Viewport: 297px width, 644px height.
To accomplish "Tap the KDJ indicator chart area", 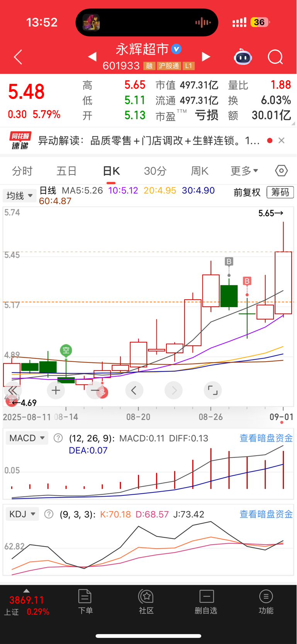I will 148,547.
